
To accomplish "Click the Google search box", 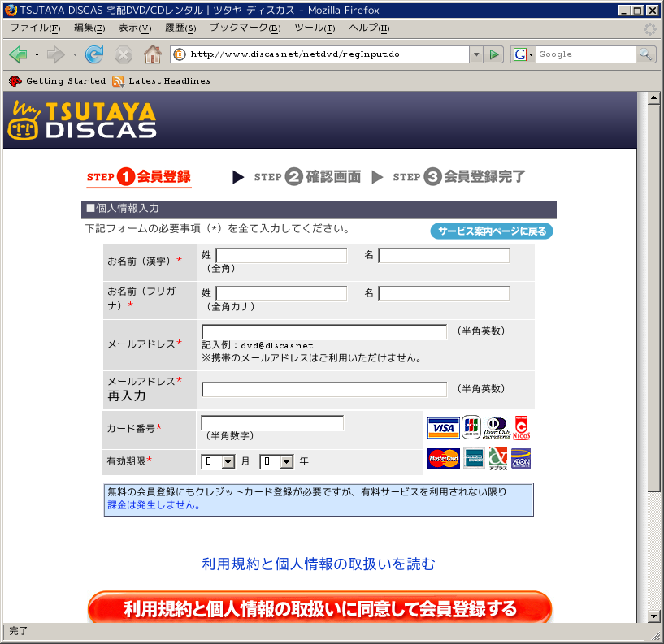I will point(585,54).
